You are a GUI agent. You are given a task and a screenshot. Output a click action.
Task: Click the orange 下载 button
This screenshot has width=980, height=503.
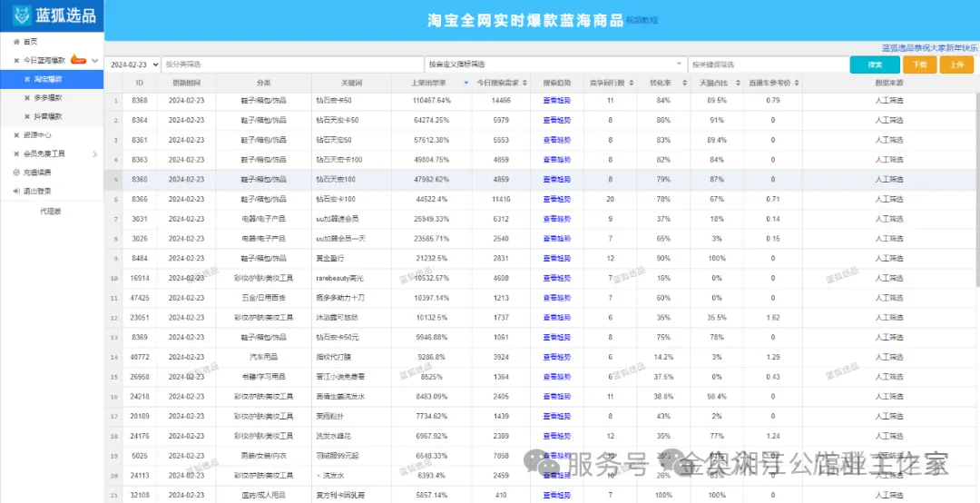click(920, 64)
